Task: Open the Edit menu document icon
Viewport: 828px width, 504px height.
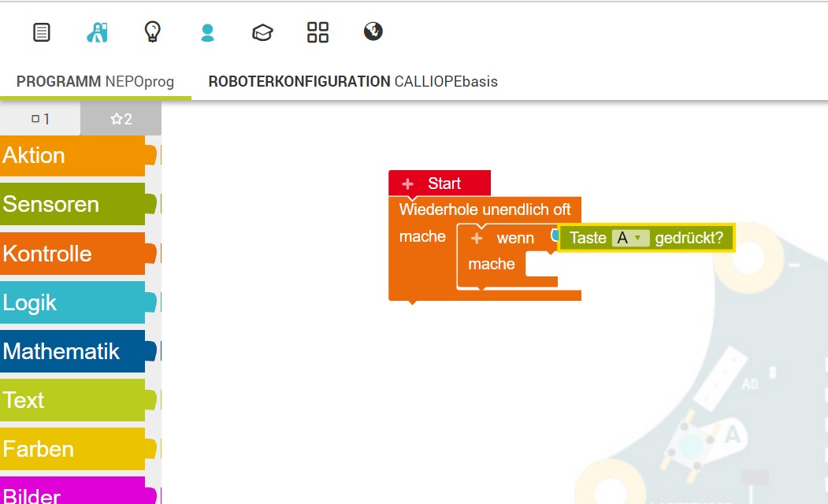Action: pyautogui.click(x=42, y=32)
